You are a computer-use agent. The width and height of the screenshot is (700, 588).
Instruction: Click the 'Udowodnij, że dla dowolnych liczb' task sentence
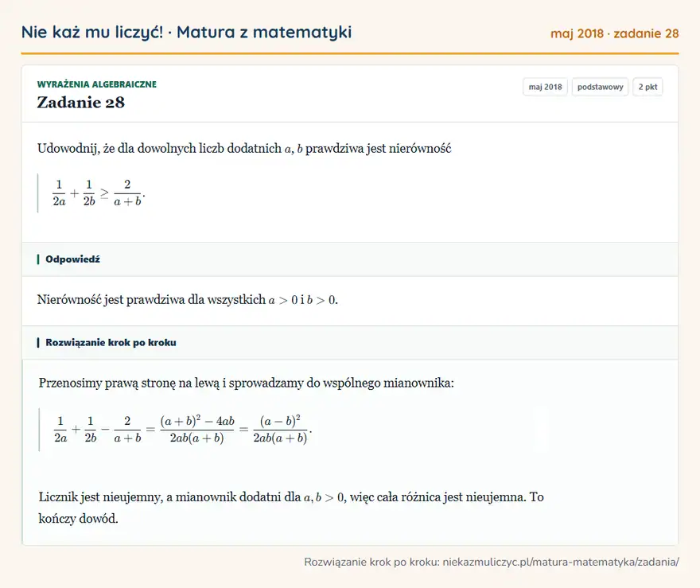click(244, 148)
